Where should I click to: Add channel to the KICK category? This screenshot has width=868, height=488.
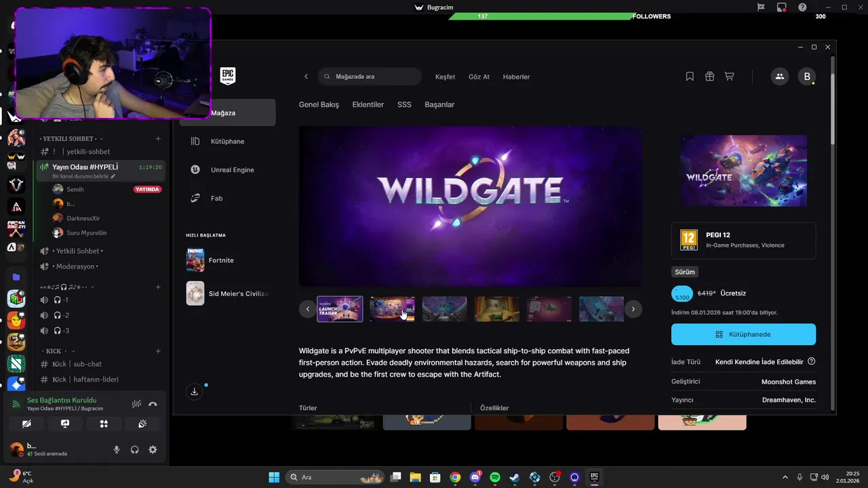point(158,351)
